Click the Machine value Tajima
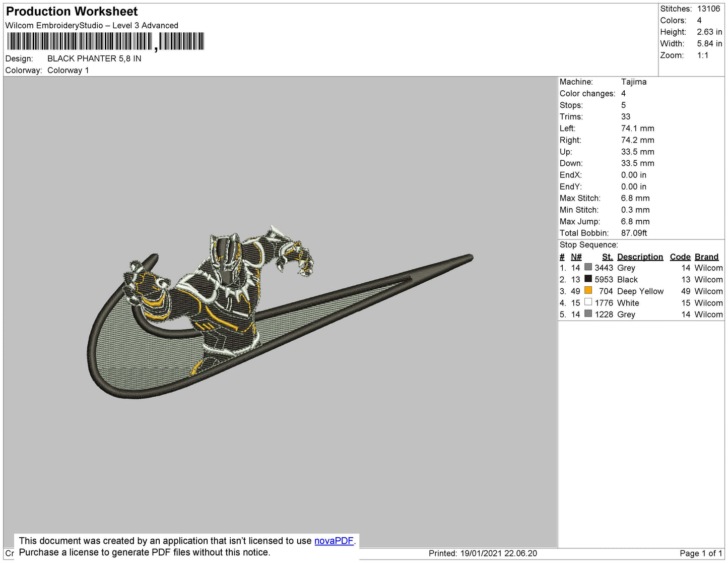The height and width of the screenshot is (563, 728). point(633,82)
